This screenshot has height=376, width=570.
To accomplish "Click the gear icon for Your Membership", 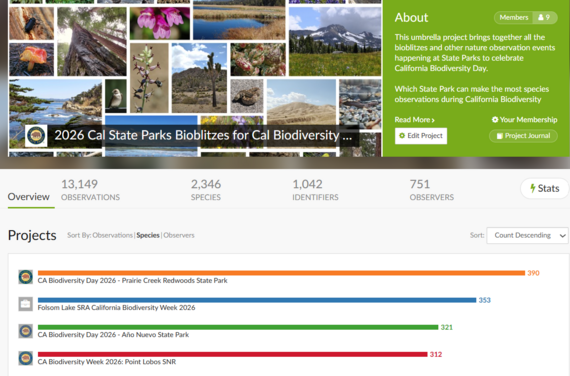I will (x=495, y=119).
